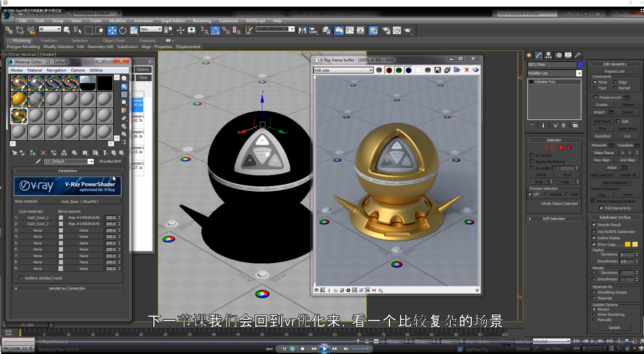
Task: Switch to the Freeform ribbon tab
Action: 49,40
